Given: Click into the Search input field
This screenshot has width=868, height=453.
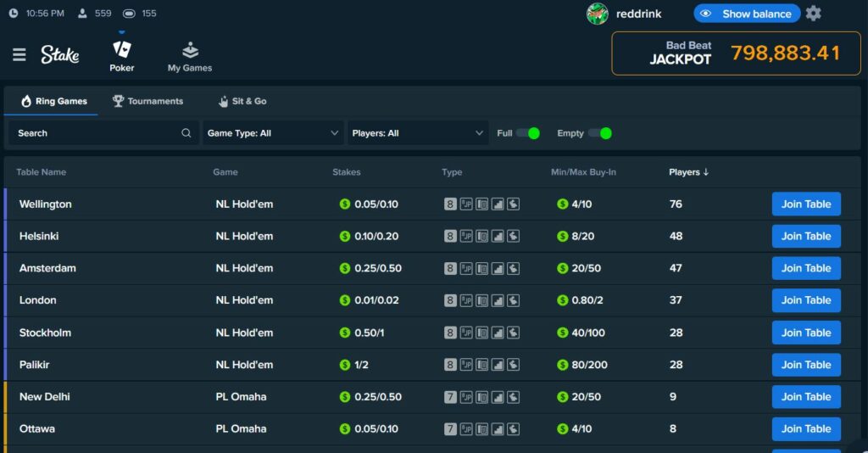Looking at the screenshot, I should coord(93,133).
